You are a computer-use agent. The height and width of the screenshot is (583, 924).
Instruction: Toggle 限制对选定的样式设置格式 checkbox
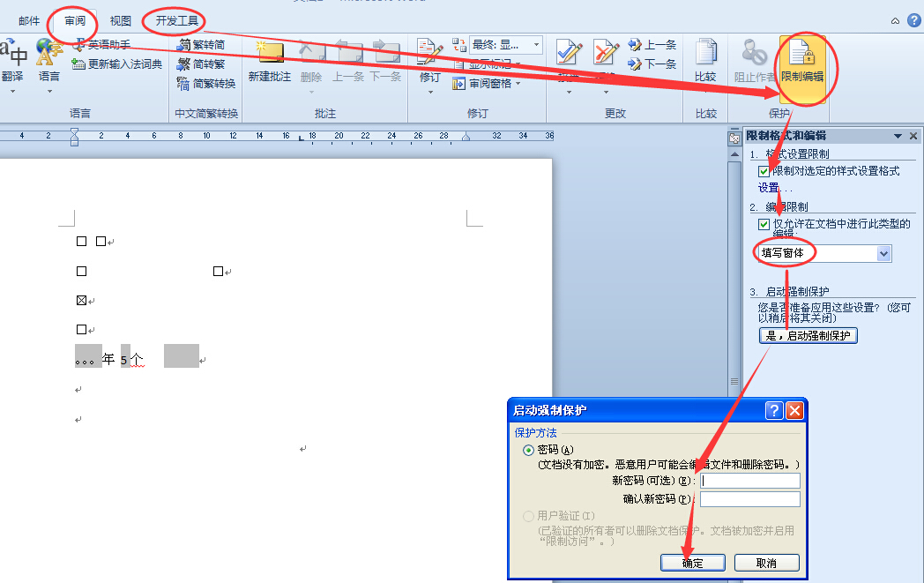coord(764,171)
